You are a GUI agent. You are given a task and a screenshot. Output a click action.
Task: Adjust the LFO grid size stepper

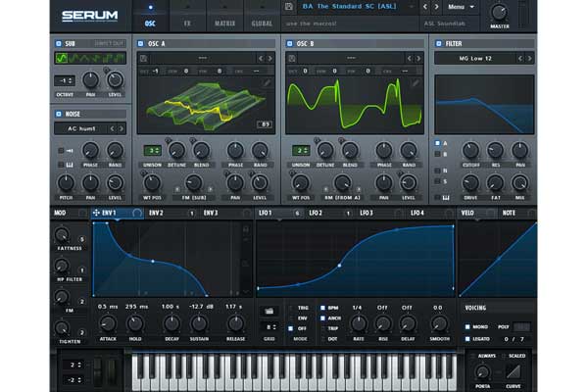(269, 327)
